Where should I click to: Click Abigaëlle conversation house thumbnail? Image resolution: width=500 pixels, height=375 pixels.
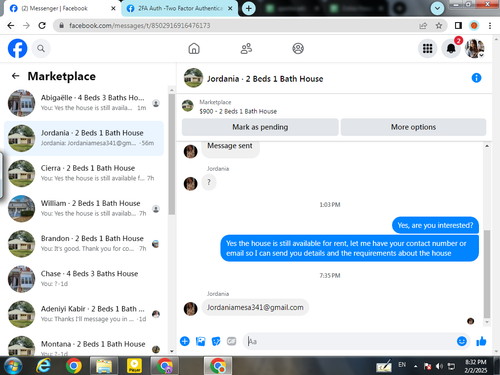[21, 103]
